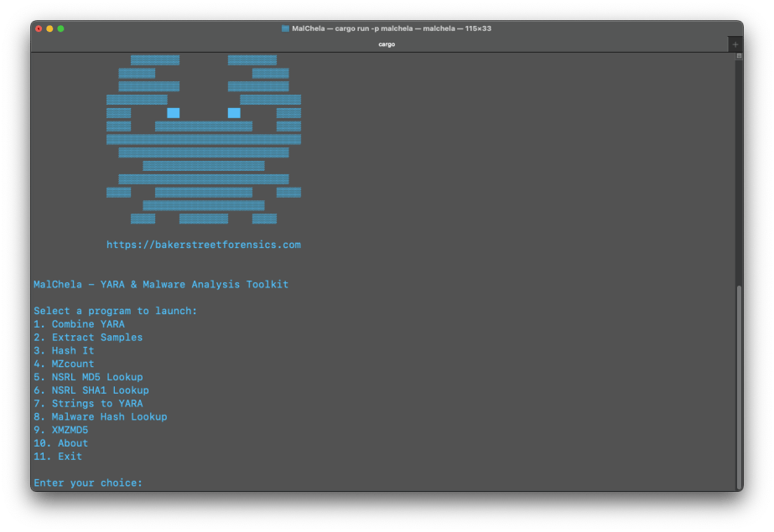The height and width of the screenshot is (532, 774).
Task: Click the '11. Exit' line
Action: click(x=58, y=457)
